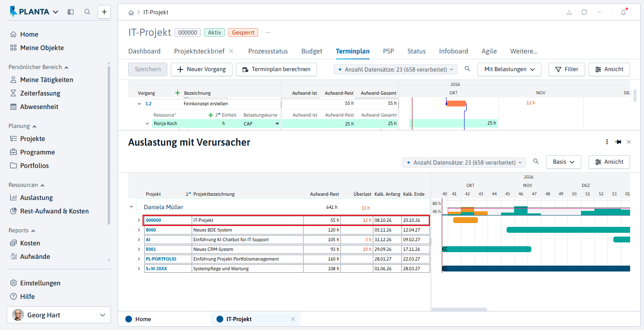Select the orange Feinkonzept erstellen Gantt bar

[456, 104]
